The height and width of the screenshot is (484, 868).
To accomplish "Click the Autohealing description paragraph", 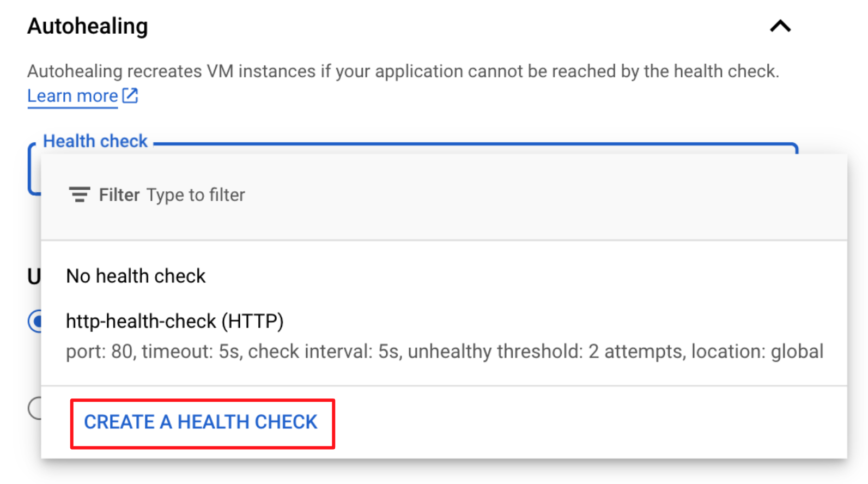I will click(x=403, y=71).
